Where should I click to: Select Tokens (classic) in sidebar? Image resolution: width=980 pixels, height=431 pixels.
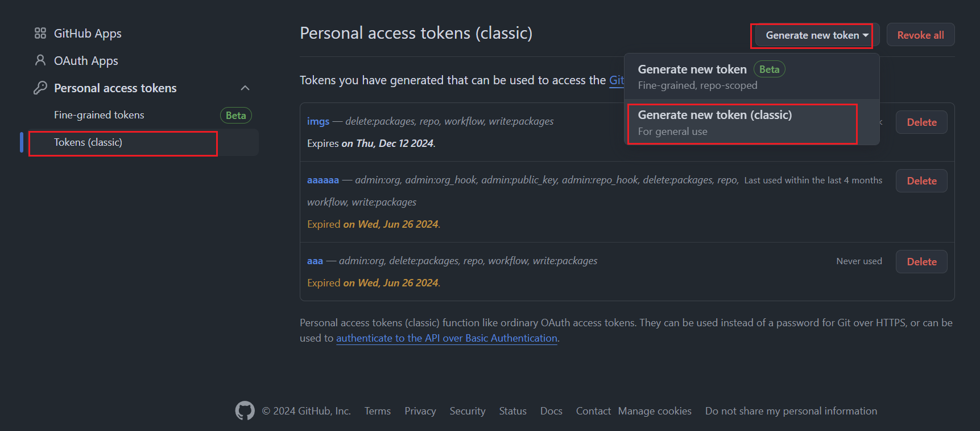88,142
